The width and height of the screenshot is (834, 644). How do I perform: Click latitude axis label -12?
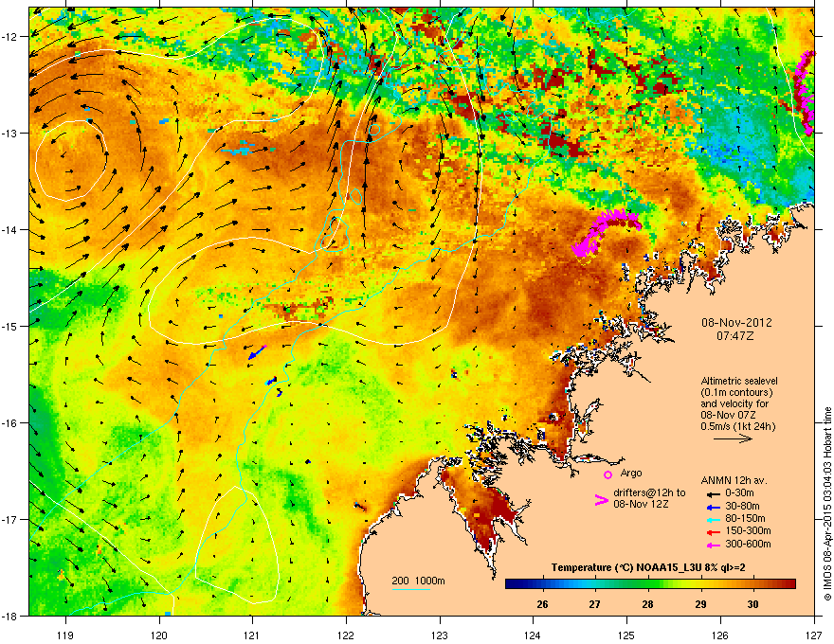tap(10, 37)
